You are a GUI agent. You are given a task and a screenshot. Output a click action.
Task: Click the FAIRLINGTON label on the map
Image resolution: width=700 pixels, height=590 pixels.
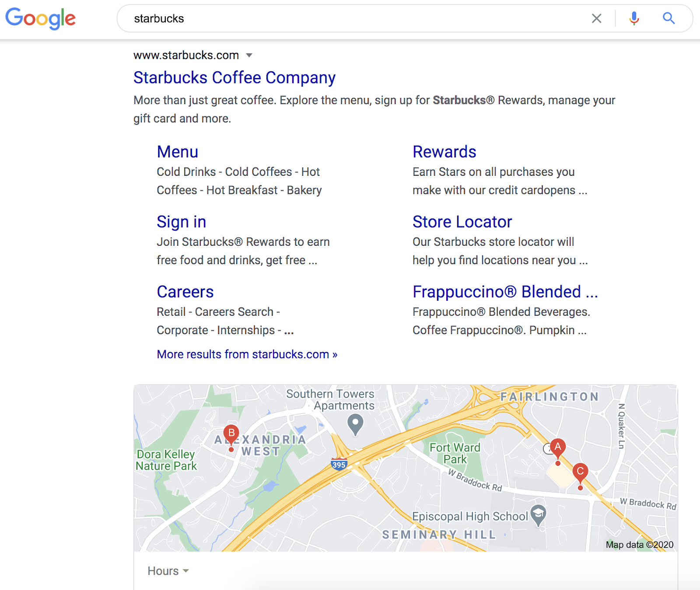[549, 397]
